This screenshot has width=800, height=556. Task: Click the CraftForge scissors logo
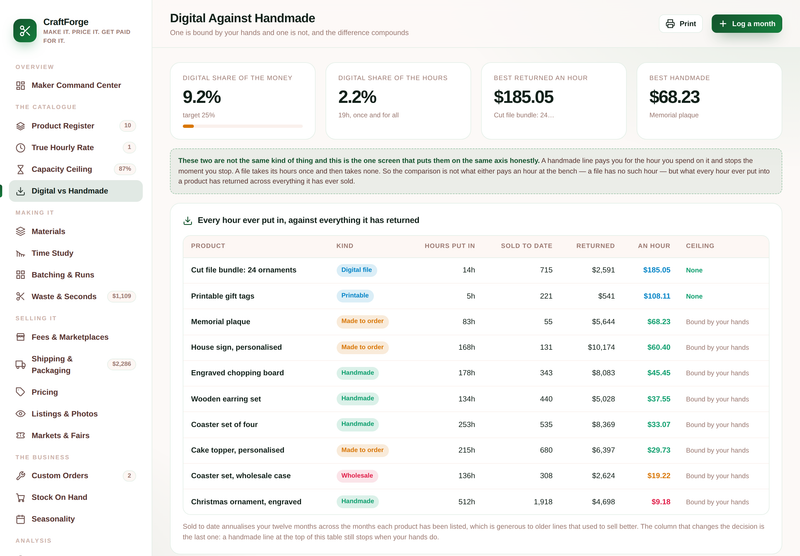pos(25,31)
